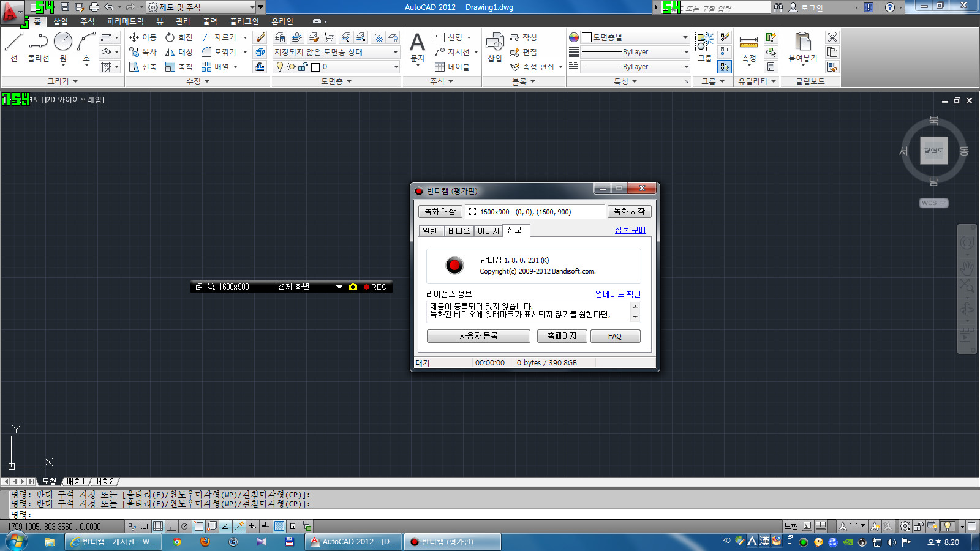Viewport: 980px width, 551px height.
Task: Toggle ortho mode in the status bar
Action: [171, 526]
